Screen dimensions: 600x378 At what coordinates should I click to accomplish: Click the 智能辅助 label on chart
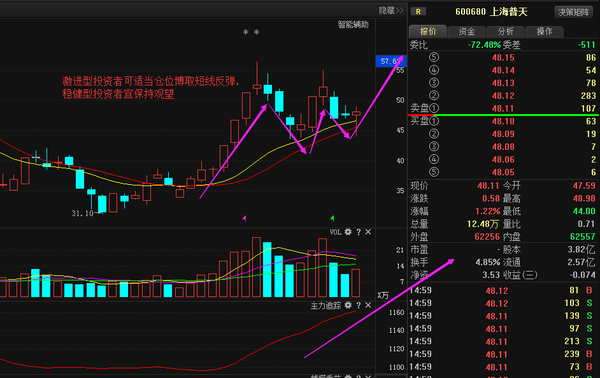[x=353, y=25]
